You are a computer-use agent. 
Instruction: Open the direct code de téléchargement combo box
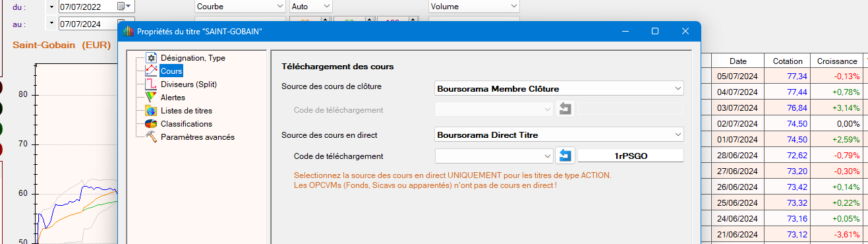point(494,156)
